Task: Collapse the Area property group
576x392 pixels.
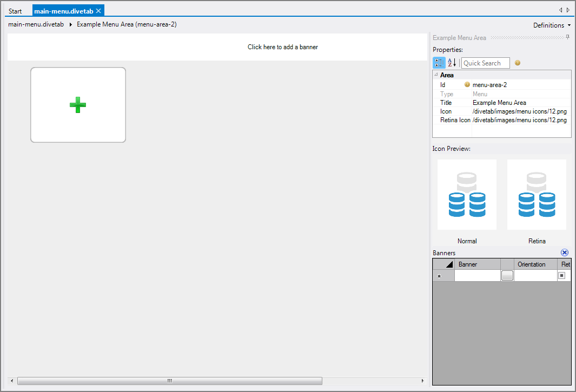Action: [x=436, y=75]
